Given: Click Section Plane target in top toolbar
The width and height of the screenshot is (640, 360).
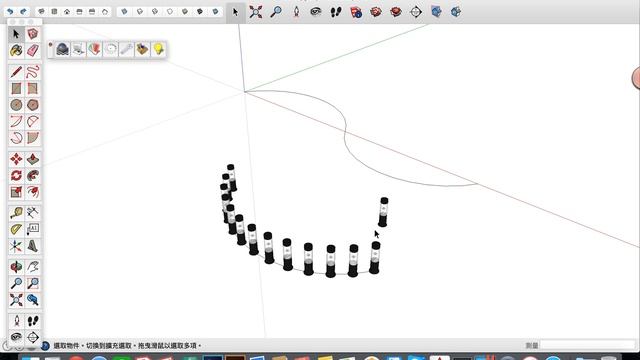Looking at the screenshot, I should coord(416,12).
